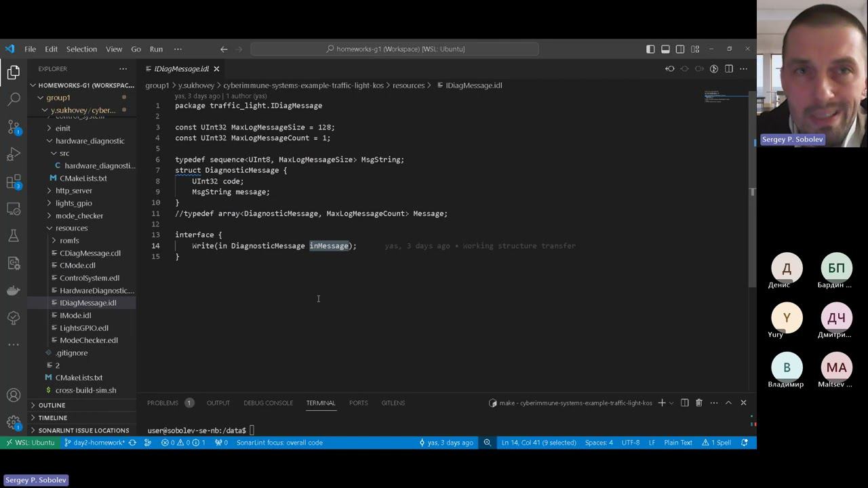Switch to the PORTS panel tab
The image size is (868, 488).
(359, 403)
